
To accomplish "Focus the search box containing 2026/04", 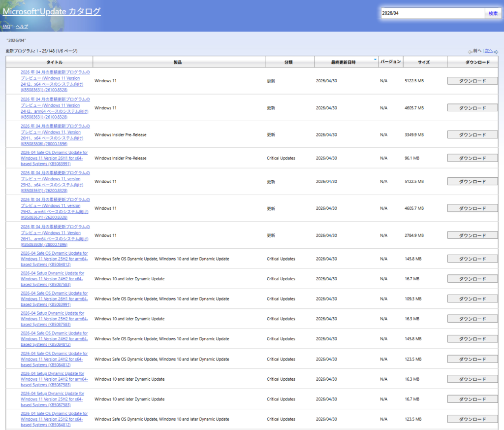I will [x=433, y=13].
